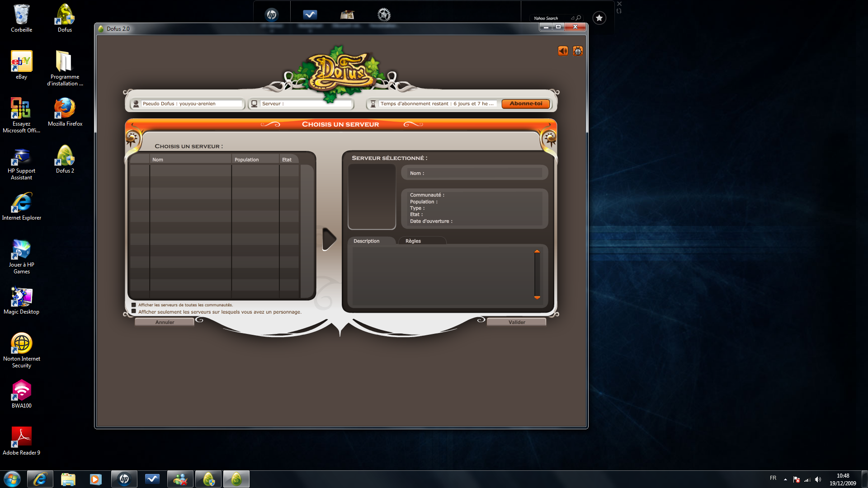Expand the Yahoo Search provider dropdown arrow
This screenshot has height=488, width=868.
(572, 18)
